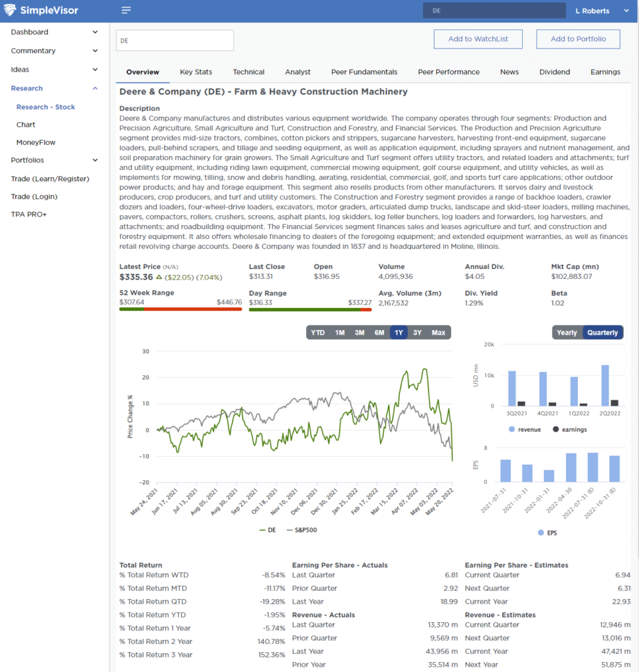Click the DE ticker input box
The image size is (639, 672).
[x=175, y=41]
